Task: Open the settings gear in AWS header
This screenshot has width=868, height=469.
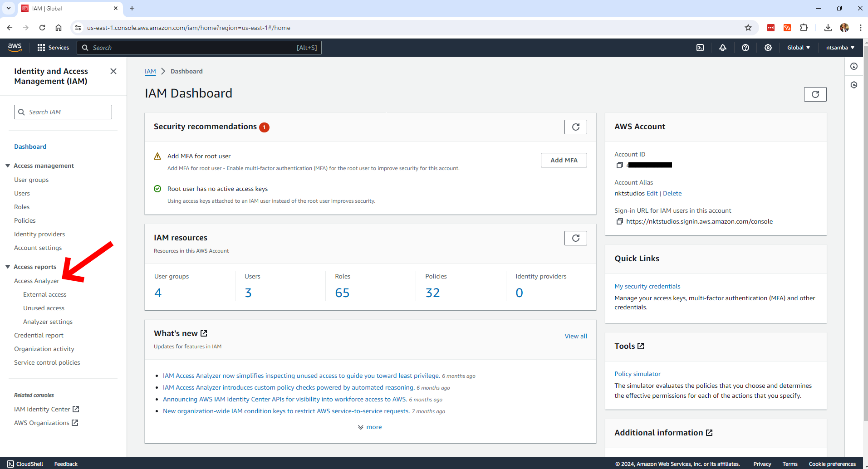Action: (x=768, y=48)
